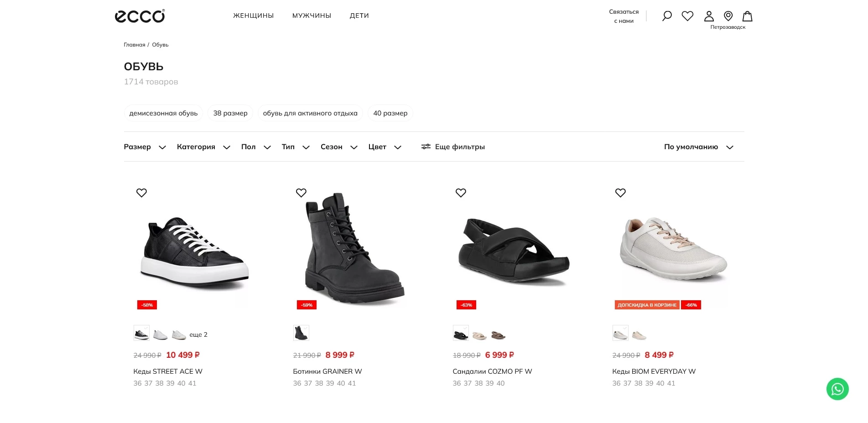The height and width of the screenshot is (423, 868).
Task: Open the search magnifier icon
Action: [667, 16]
